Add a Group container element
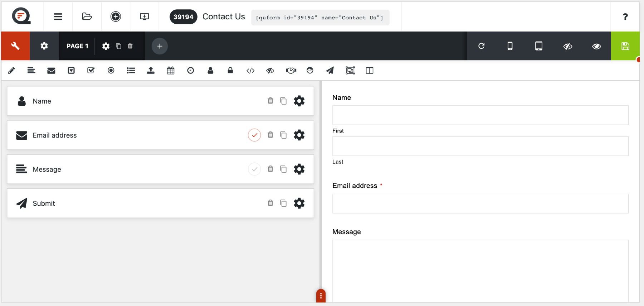The image size is (644, 306). point(350,71)
